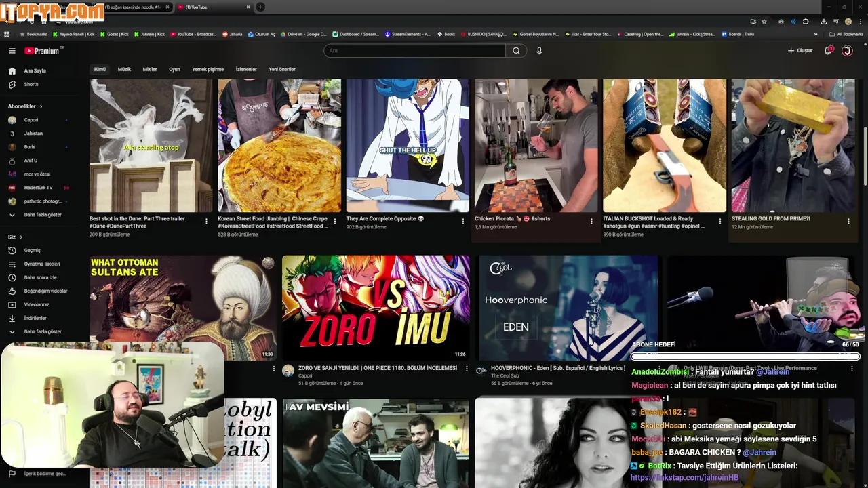This screenshot has height=488, width=868.
Task: Open AV MEVSİMİ video thumbnail
Action: click(376, 443)
